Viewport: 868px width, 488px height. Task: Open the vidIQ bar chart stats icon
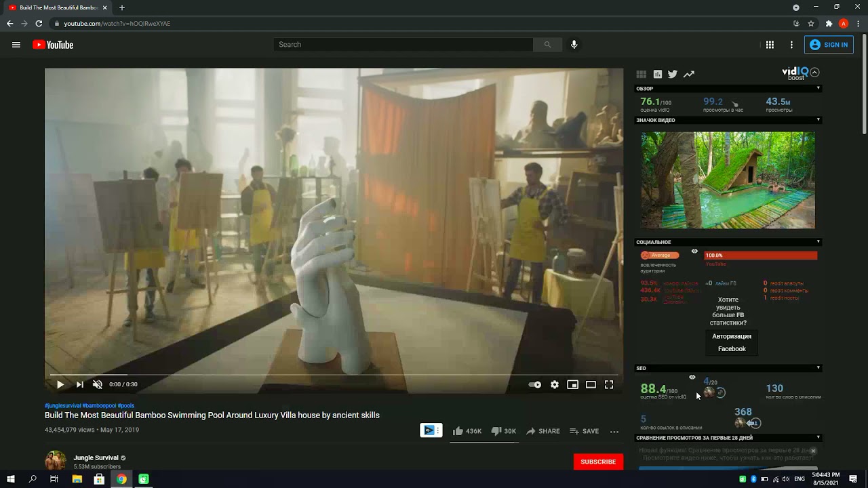pyautogui.click(x=657, y=75)
